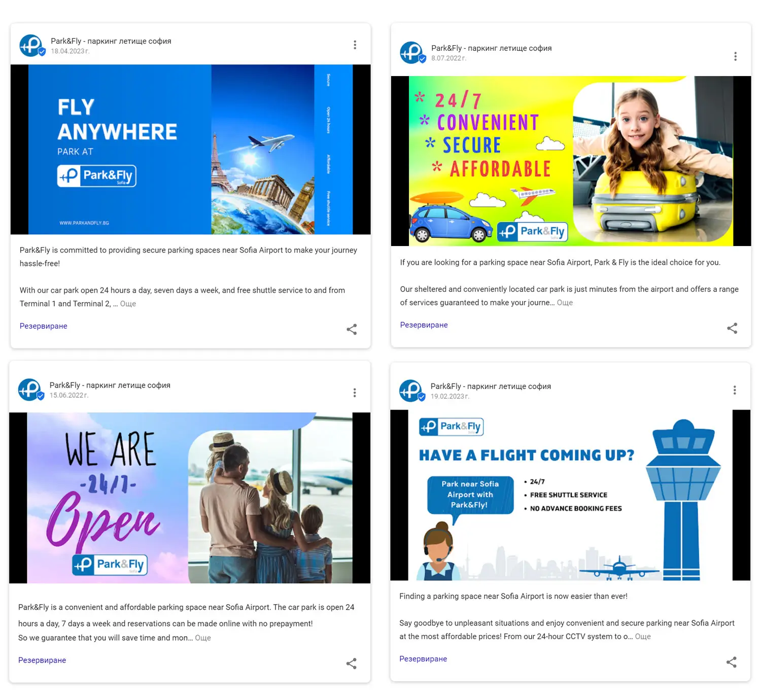
Task: Expand "Още" on the 8.07.2022 post
Action: click(565, 302)
